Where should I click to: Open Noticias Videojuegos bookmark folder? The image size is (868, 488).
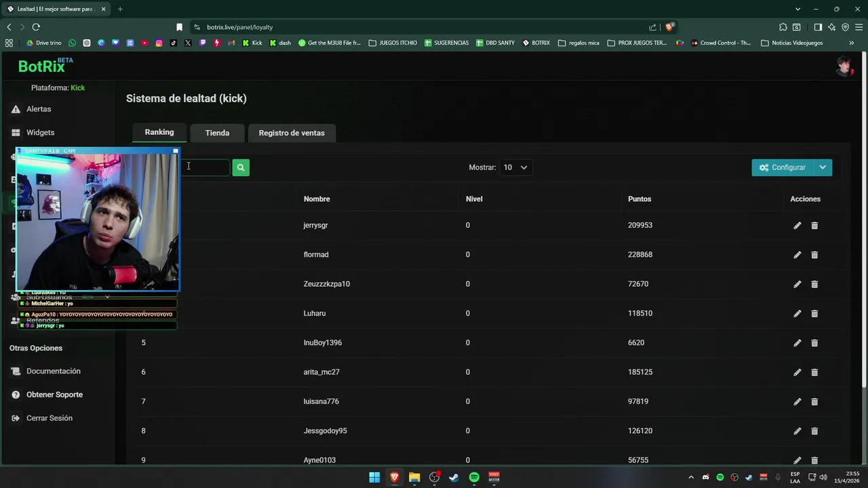(792, 43)
